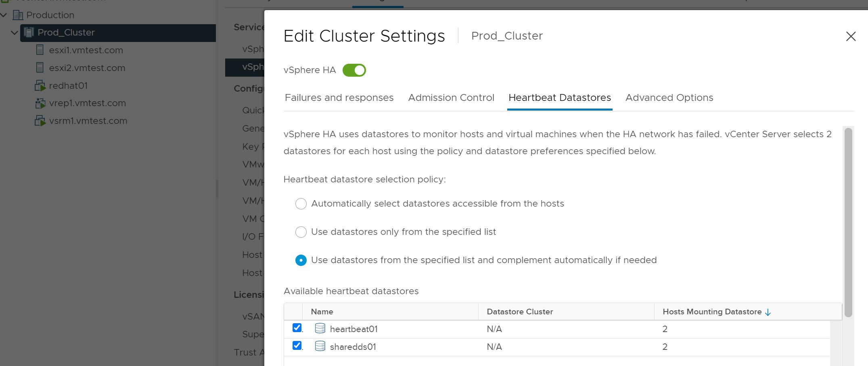Click the esxi2.vmtest.com host icon

[40, 68]
